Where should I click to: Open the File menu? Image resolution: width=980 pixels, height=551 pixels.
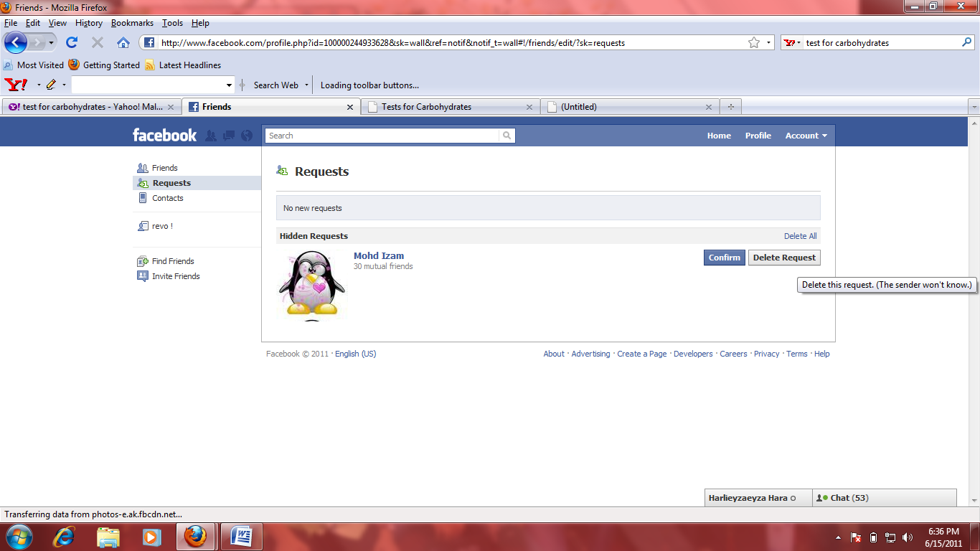[x=10, y=23]
